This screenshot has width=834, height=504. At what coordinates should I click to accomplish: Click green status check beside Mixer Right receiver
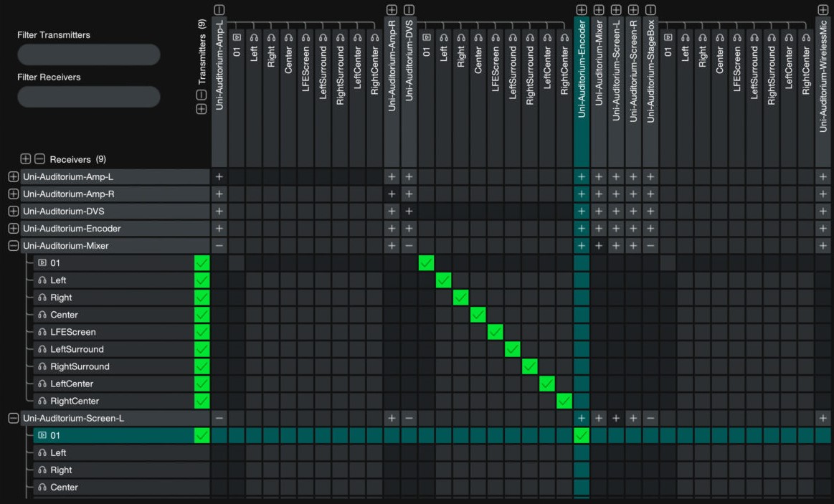[x=202, y=298]
